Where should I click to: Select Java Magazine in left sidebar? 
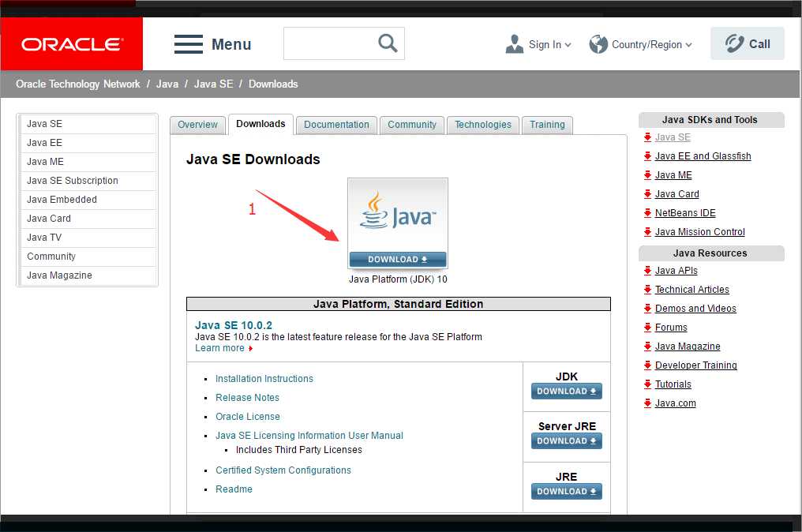click(x=88, y=275)
